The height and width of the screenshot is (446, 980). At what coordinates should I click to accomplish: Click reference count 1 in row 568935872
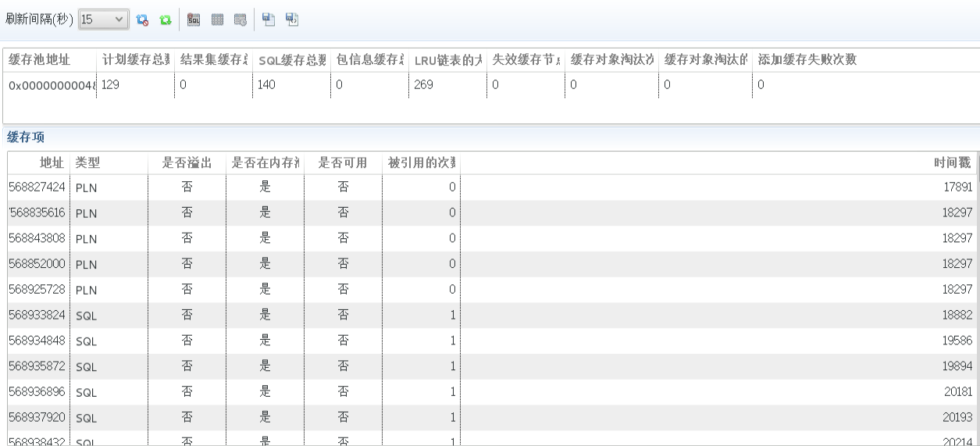[452, 366]
